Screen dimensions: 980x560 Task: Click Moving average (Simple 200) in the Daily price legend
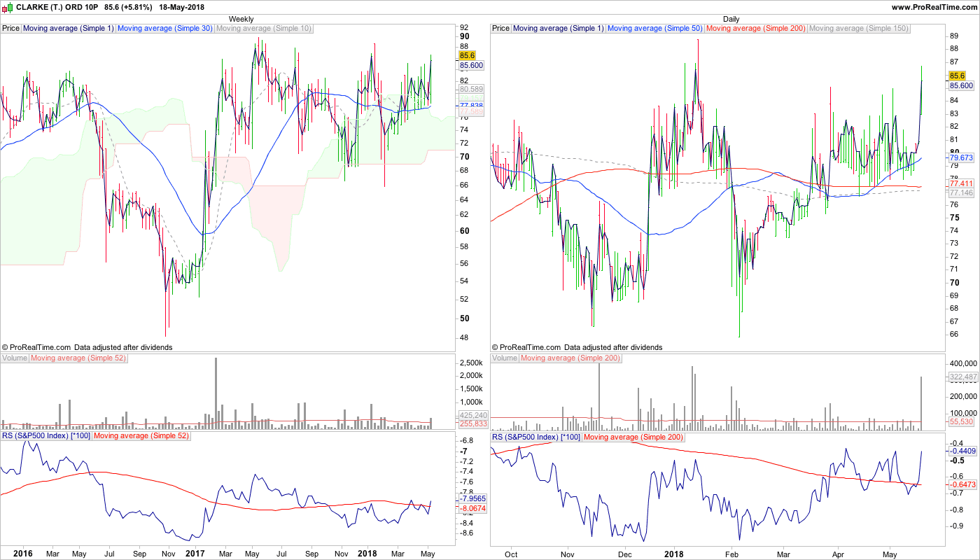coord(756,29)
